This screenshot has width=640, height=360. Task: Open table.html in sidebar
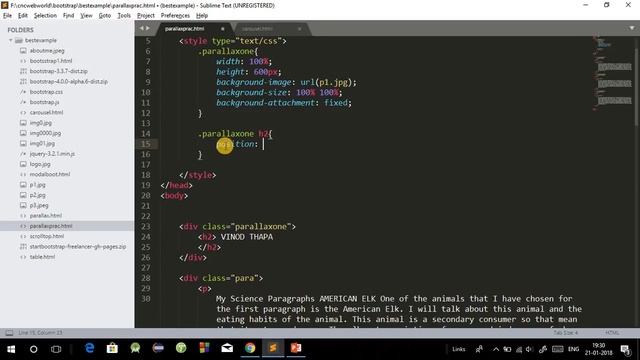tap(42, 257)
